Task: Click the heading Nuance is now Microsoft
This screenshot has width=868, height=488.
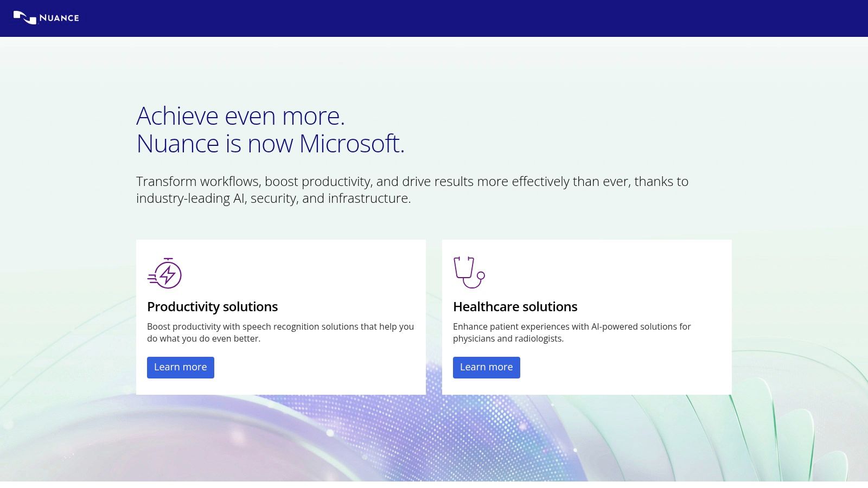Action: [271, 144]
